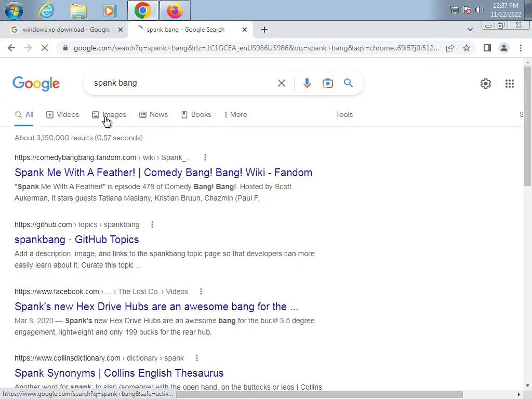This screenshot has height=399, width=532.
Task: Open Windows Media Player from taskbar
Action: 109,10
